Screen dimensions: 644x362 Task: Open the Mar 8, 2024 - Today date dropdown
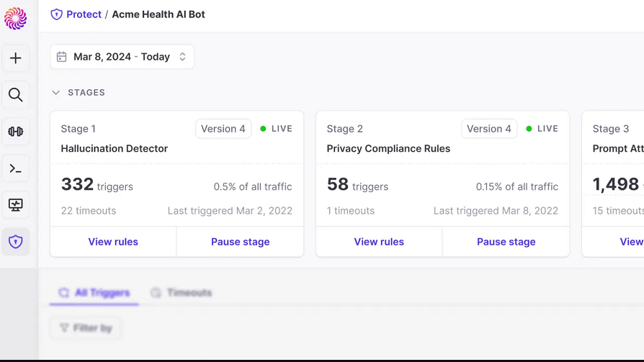pyautogui.click(x=122, y=57)
